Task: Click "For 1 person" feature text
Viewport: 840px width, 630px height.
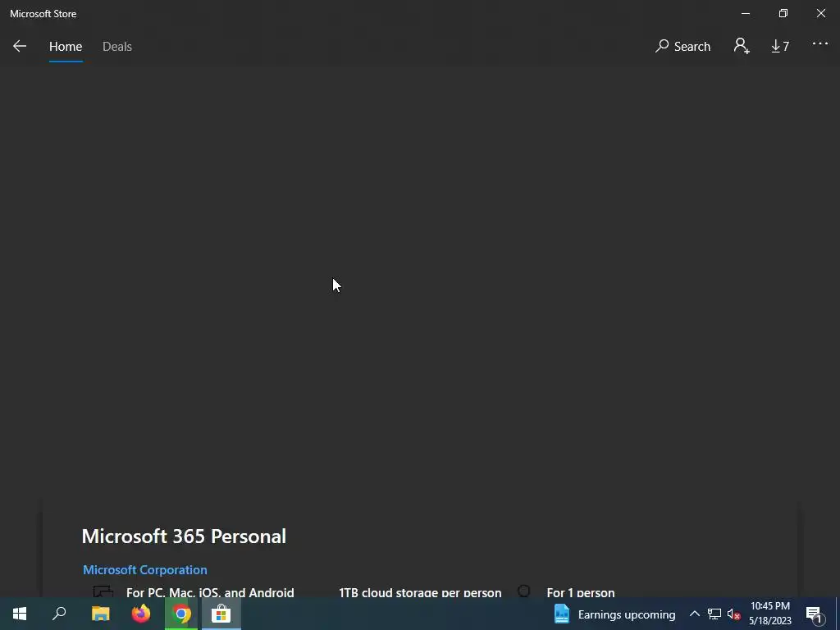Action: point(581,592)
